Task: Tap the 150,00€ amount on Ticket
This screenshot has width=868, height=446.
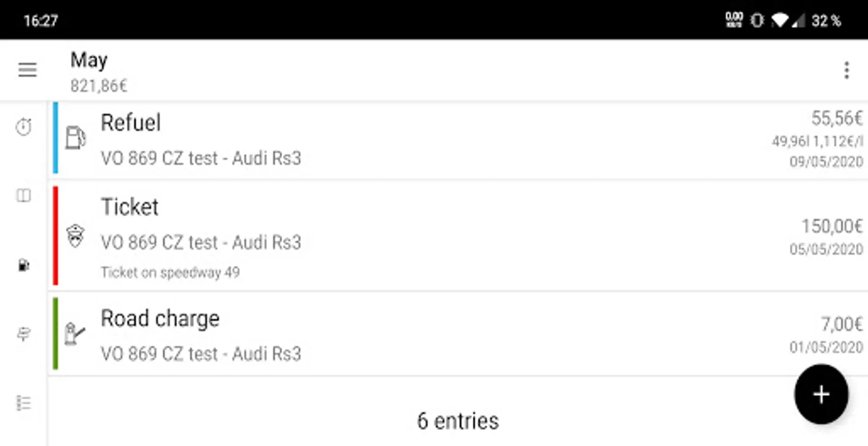Action: pos(832,226)
